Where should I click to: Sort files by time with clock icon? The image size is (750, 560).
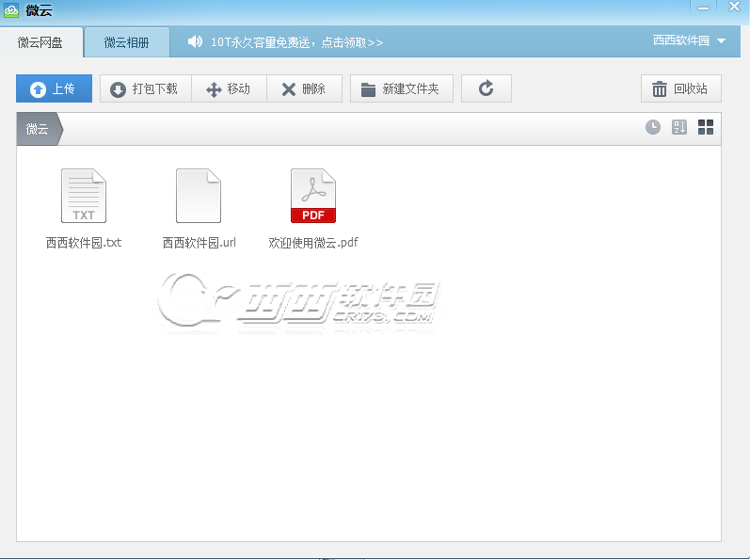pos(652,127)
